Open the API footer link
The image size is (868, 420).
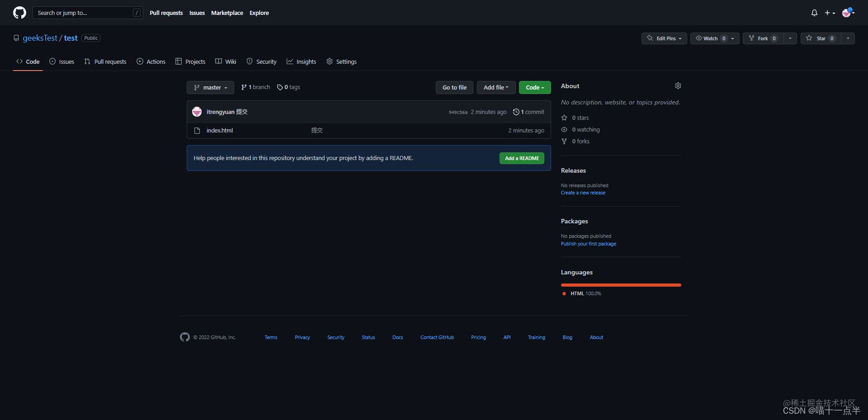(x=507, y=337)
